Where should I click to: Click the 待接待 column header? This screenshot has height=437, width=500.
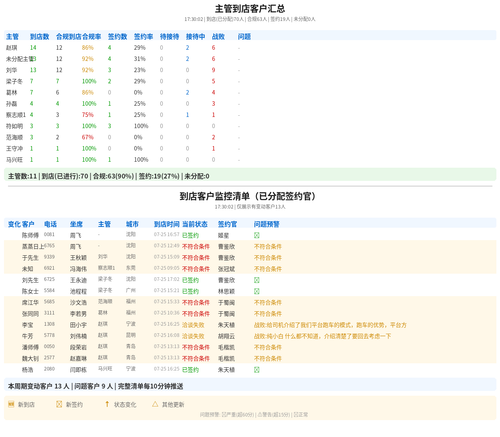(x=170, y=37)
